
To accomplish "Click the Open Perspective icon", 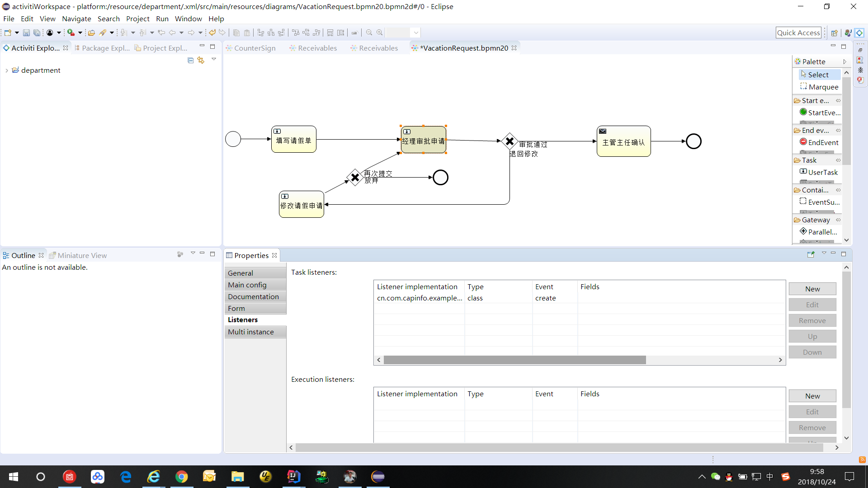I will (x=835, y=33).
